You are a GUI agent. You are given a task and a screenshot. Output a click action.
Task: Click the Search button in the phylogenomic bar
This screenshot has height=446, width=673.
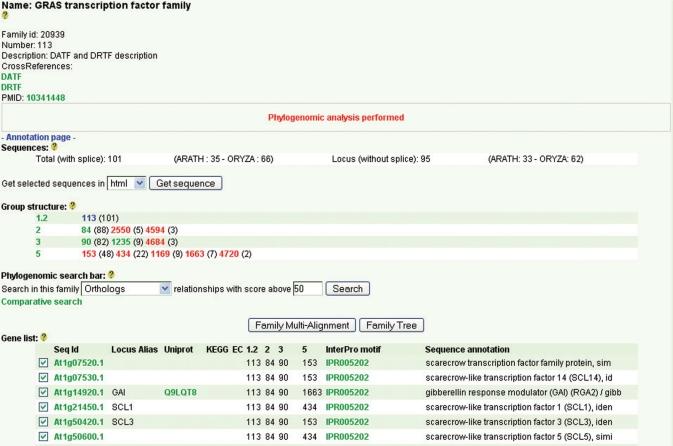[347, 288]
